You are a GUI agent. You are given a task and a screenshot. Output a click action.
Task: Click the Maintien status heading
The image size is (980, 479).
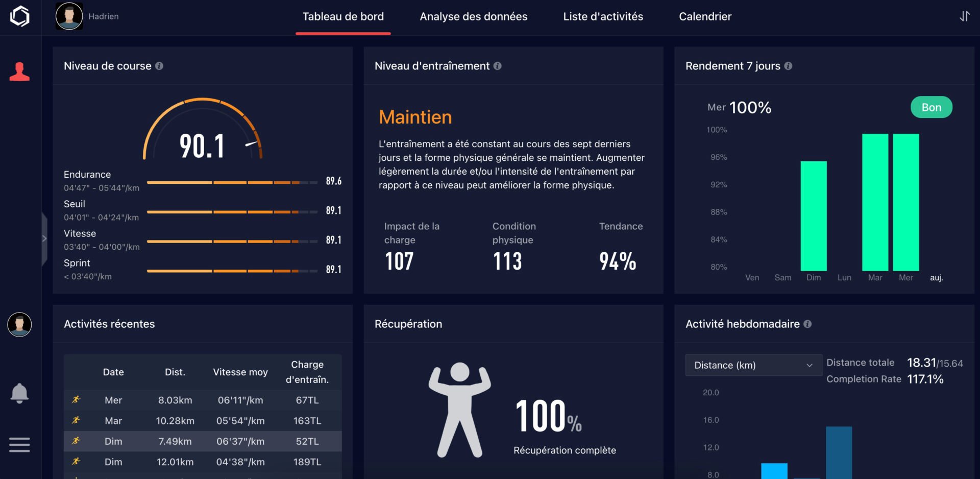click(415, 117)
